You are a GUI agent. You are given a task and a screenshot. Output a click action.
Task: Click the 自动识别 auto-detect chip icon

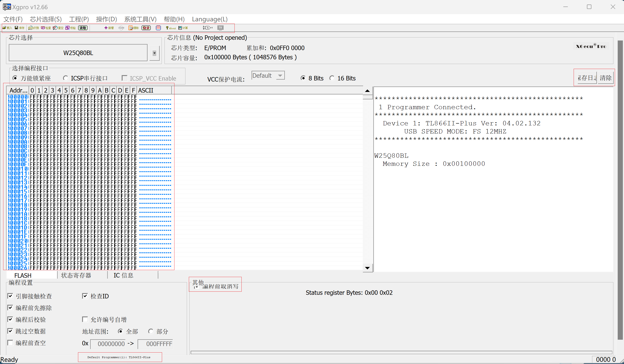pyautogui.click(x=33, y=28)
